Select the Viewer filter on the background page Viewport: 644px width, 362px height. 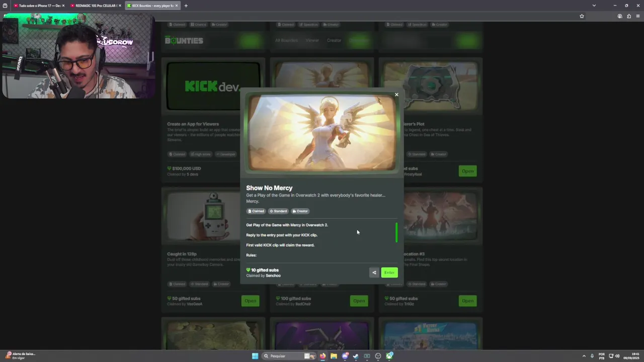312,40
